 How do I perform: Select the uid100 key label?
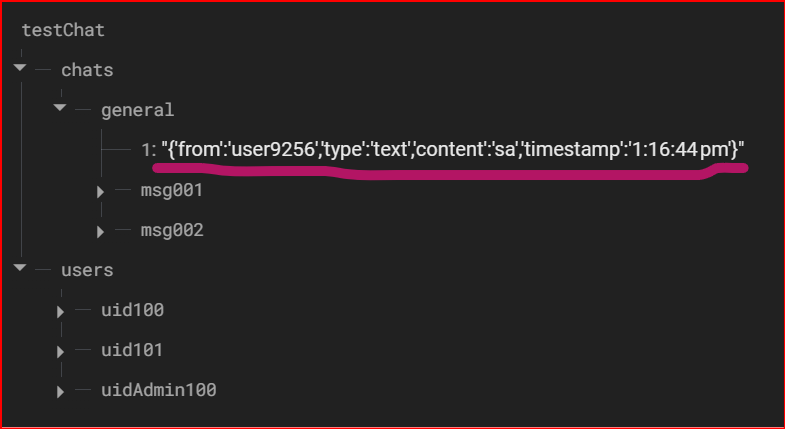point(132,310)
